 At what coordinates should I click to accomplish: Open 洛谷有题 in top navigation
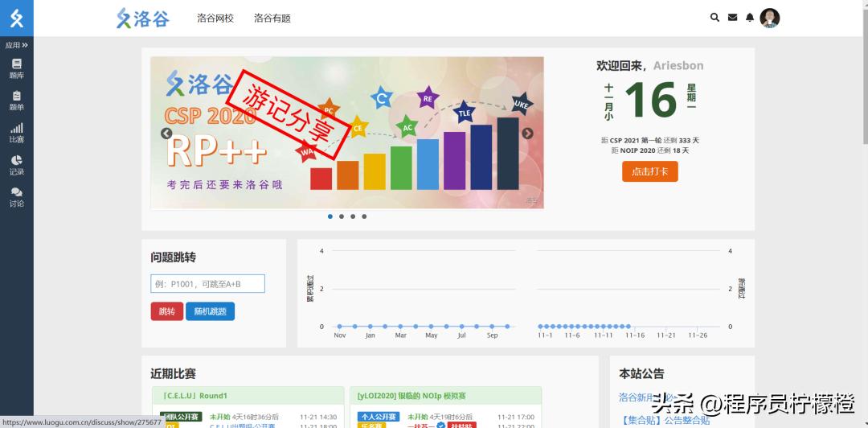click(x=272, y=19)
